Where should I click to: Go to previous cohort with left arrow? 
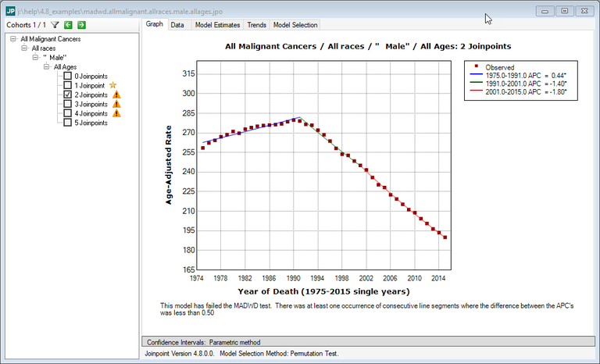[68, 25]
